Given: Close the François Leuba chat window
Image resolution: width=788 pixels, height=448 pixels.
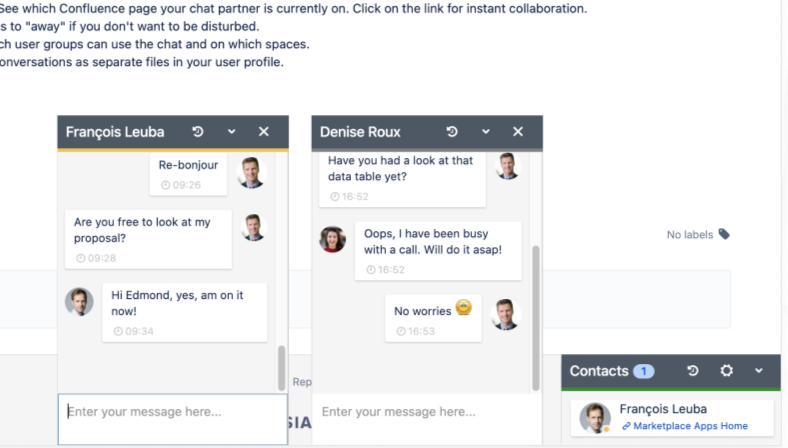Looking at the screenshot, I should (x=264, y=132).
